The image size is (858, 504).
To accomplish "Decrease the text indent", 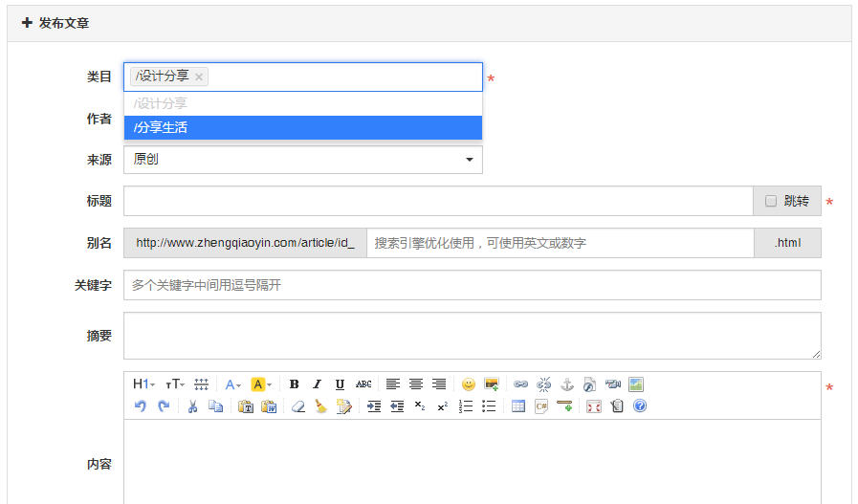I will pos(397,406).
